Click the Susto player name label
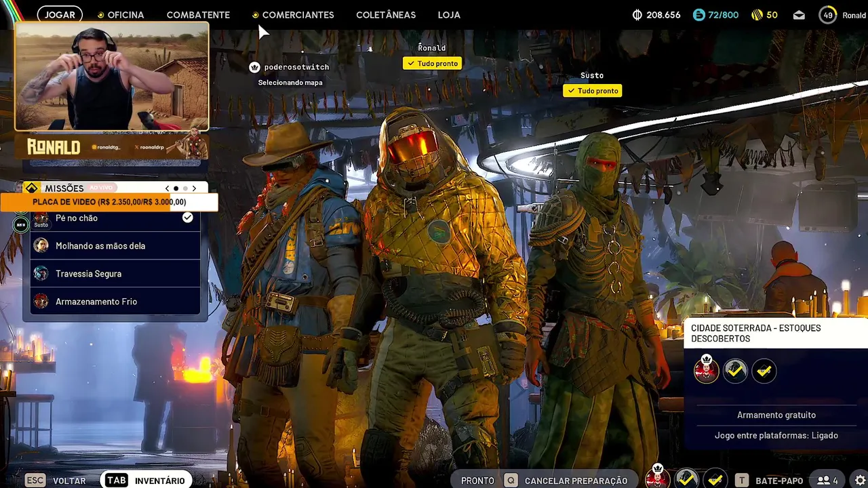 [x=592, y=75]
